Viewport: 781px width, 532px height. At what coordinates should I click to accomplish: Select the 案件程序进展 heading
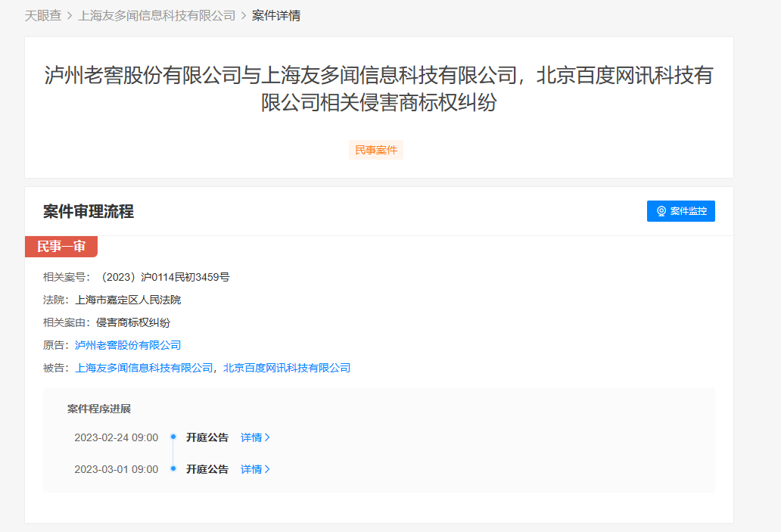(x=99, y=409)
